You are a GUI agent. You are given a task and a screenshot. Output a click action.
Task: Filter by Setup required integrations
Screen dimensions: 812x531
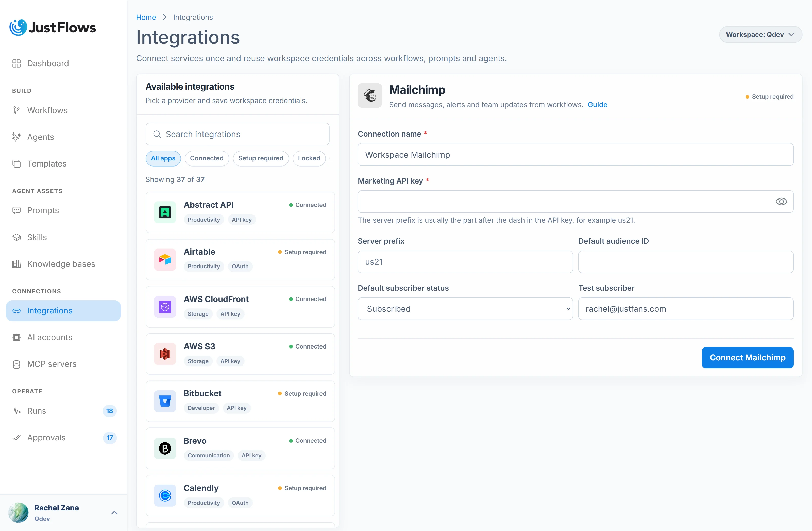pos(261,158)
